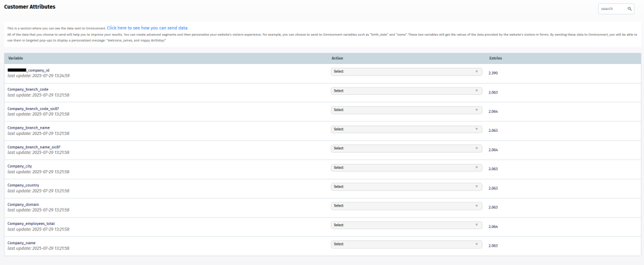Click the search magnifier icon
This screenshot has width=644, height=265.
[630, 9]
